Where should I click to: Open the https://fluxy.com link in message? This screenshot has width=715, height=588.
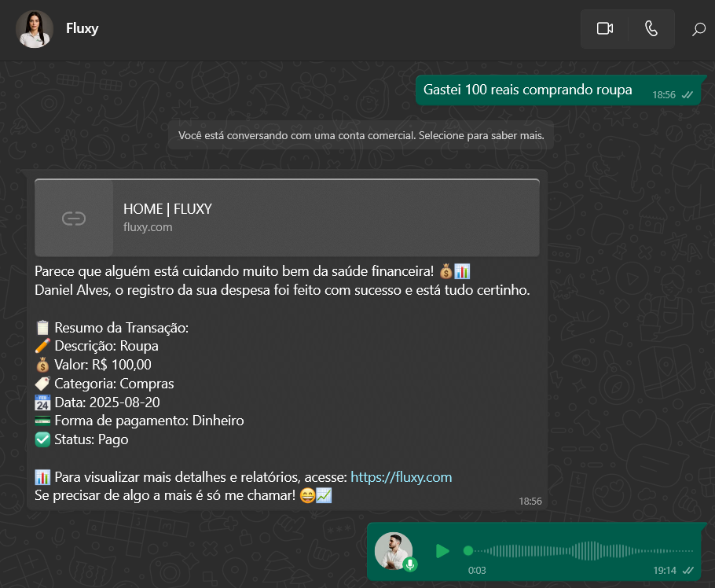pyautogui.click(x=401, y=477)
